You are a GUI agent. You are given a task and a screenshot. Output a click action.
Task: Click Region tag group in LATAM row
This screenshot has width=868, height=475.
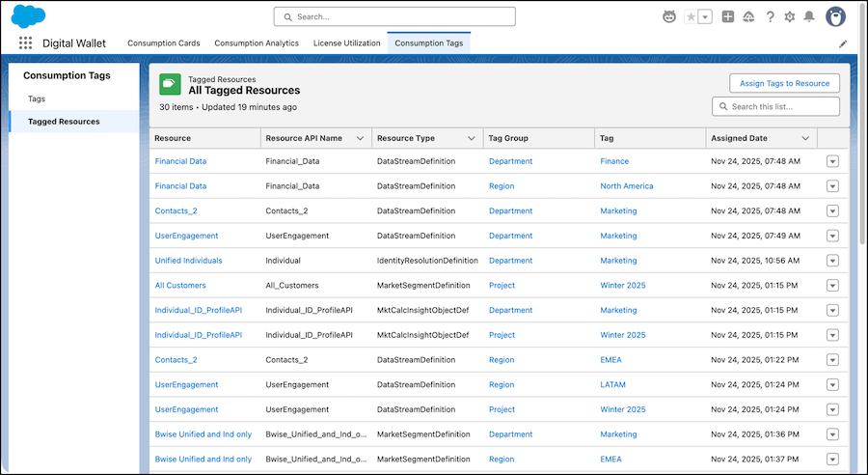click(x=502, y=384)
